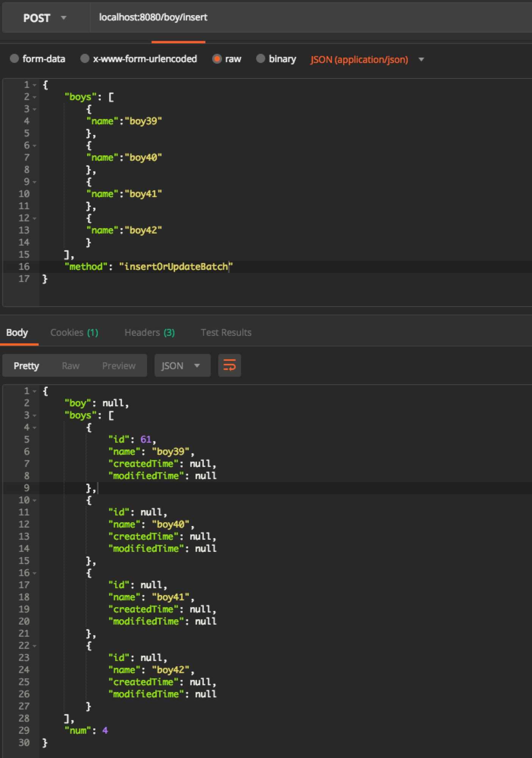This screenshot has height=758, width=532.
Task: Switch to the response Body tab
Action: coord(17,332)
